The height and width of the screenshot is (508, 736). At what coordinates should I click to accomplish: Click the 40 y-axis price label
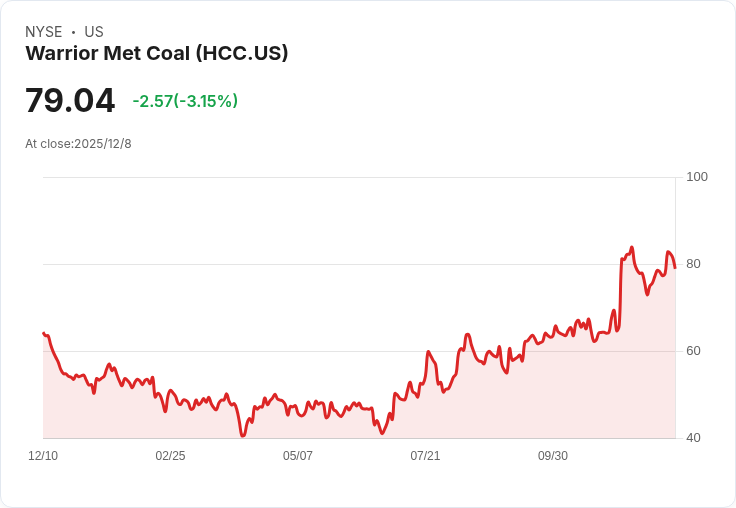(x=694, y=438)
